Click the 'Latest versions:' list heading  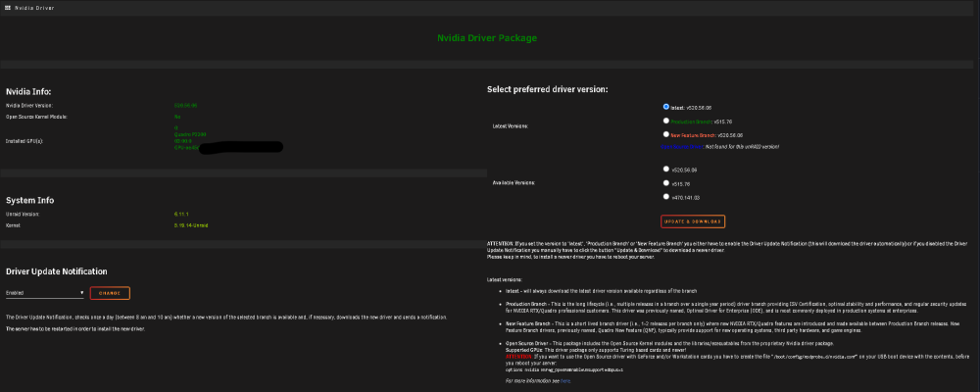coord(505,279)
